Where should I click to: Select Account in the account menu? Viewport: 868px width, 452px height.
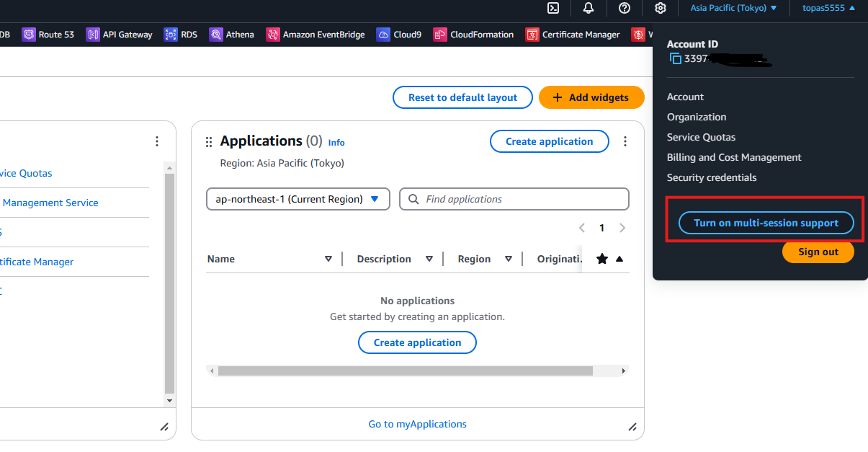click(685, 97)
